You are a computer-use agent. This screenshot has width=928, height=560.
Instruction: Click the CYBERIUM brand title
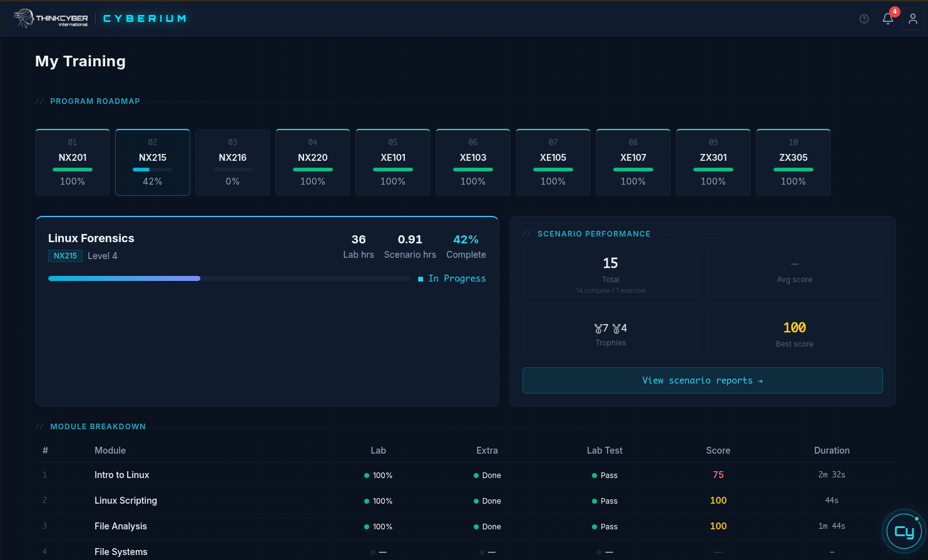click(x=145, y=19)
